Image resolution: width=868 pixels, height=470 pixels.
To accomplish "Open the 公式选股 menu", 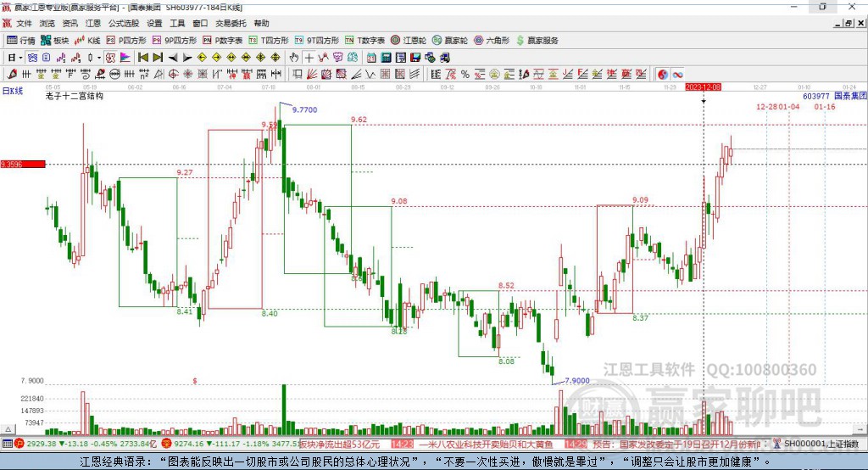I will (x=124, y=23).
